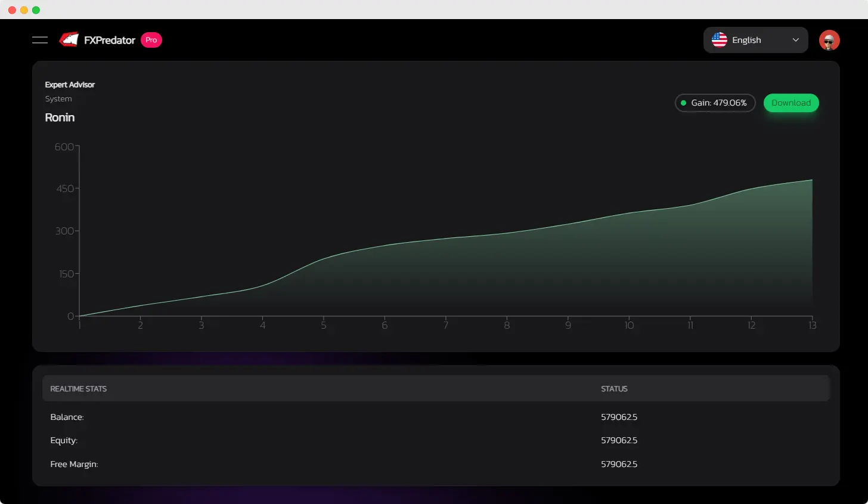Click the Ronin system name
This screenshot has width=868, height=504.
pos(60,118)
